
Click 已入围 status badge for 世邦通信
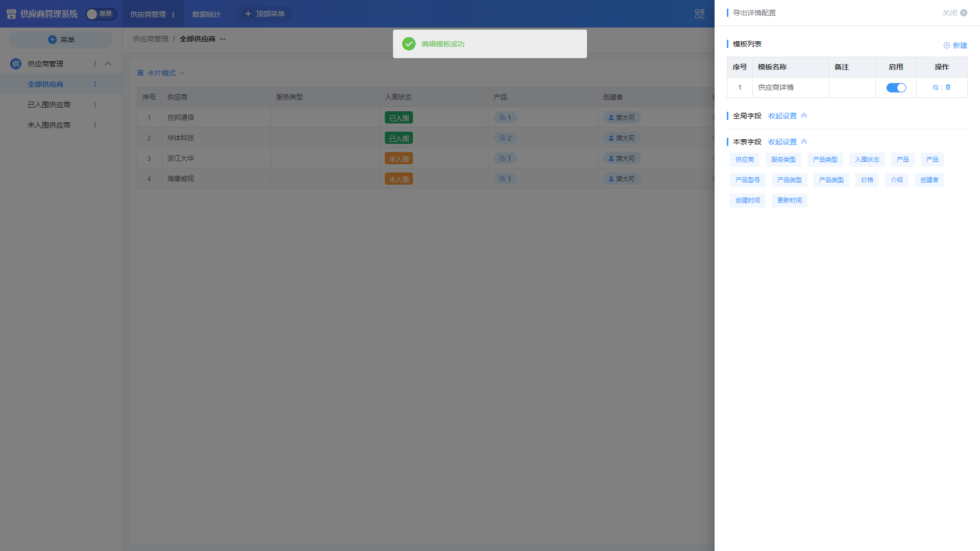399,118
